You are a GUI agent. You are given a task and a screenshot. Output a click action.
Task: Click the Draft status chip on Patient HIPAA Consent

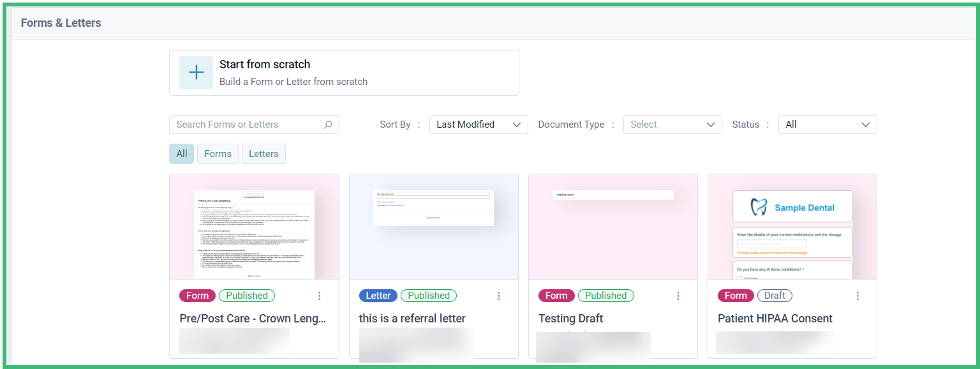click(775, 296)
